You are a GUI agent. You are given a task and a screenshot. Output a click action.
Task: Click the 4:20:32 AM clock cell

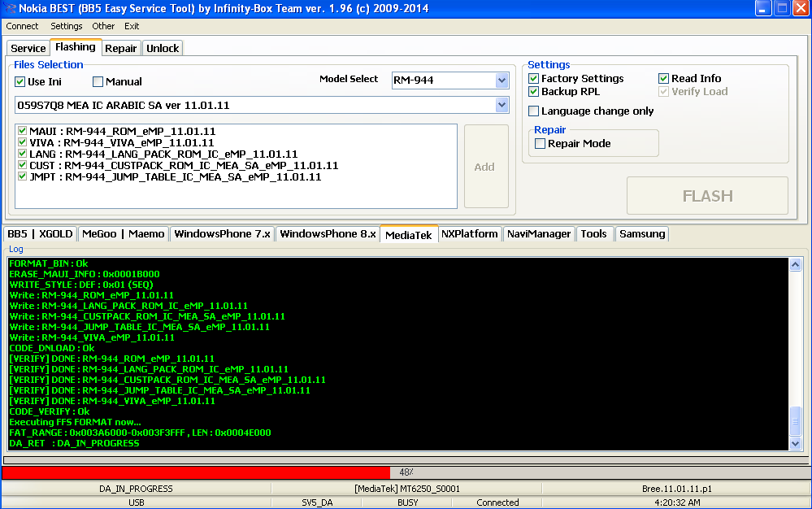677,502
